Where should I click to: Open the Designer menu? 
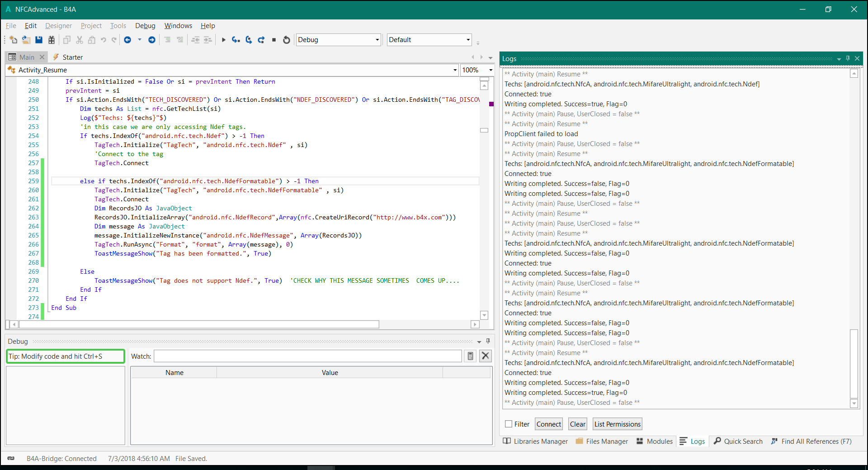(58, 26)
